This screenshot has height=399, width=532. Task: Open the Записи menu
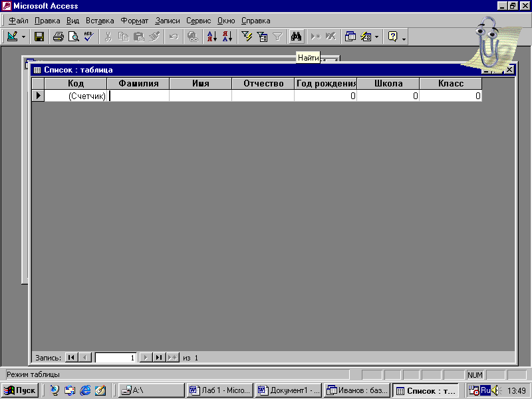pyautogui.click(x=168, y=21)
